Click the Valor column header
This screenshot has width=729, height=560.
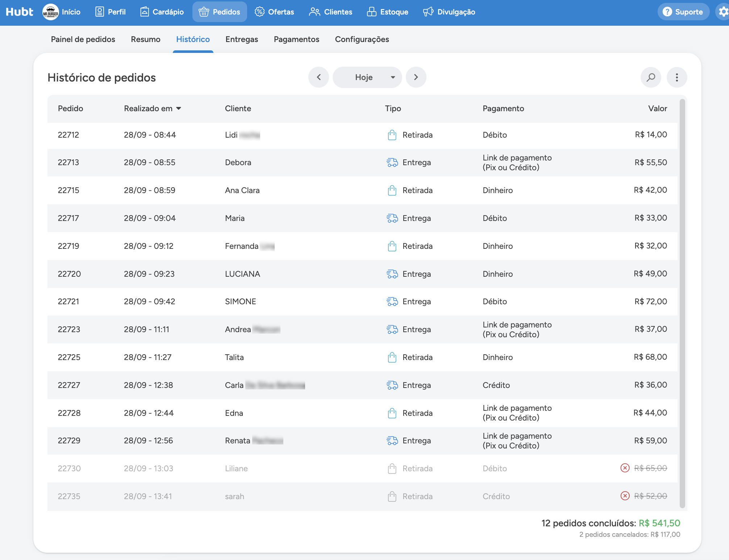click(658, 109)
